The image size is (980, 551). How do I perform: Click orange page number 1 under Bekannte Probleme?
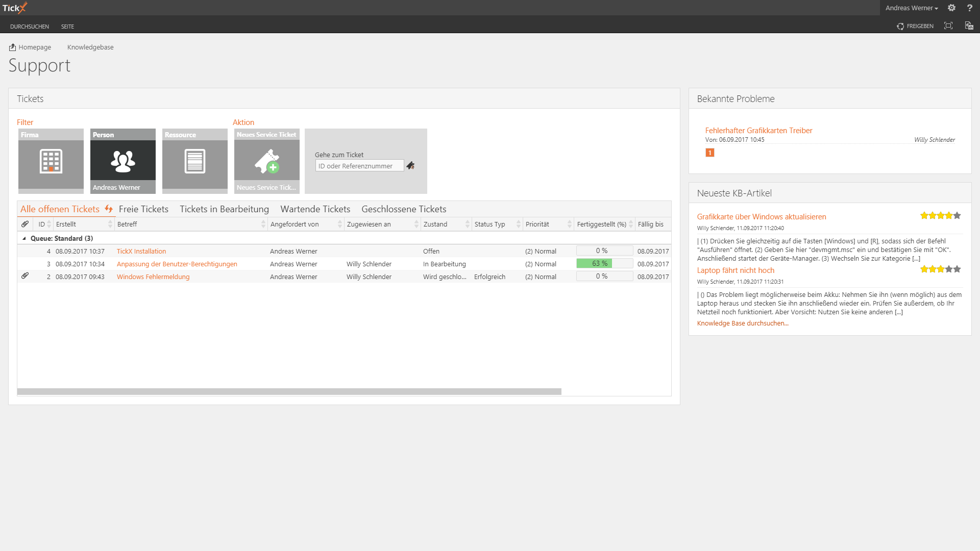point(709,153)
